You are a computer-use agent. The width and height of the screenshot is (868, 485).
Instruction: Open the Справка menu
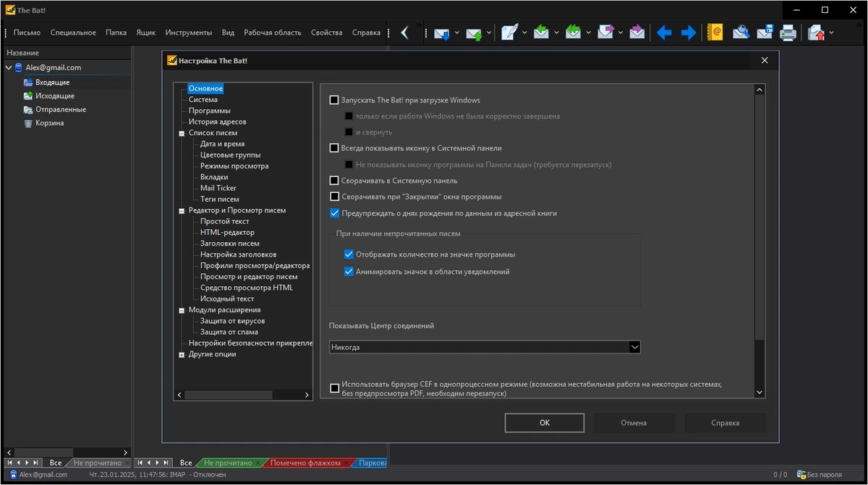click(x=366, y=33)
